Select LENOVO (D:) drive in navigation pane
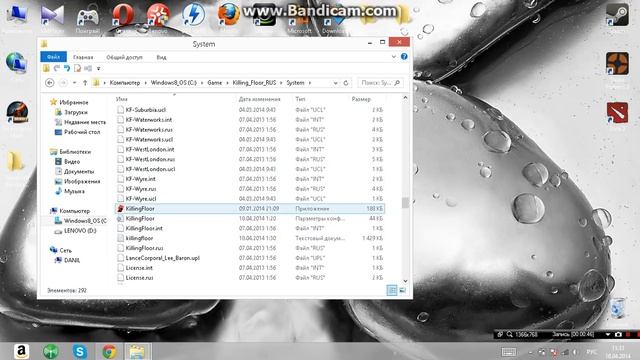 (76, 231)
